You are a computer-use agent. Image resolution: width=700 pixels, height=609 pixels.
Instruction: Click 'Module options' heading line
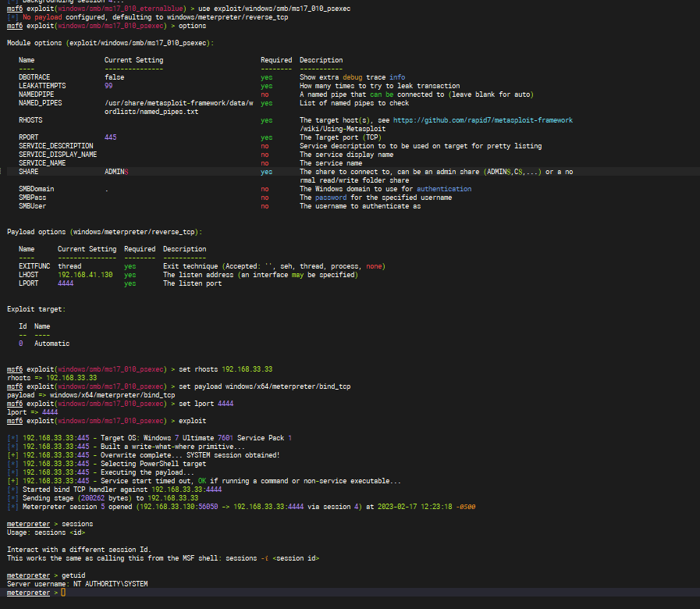(110, 43)
